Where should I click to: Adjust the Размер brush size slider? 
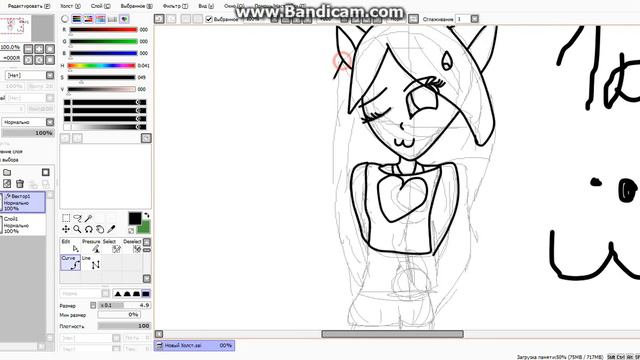[124, 305]
